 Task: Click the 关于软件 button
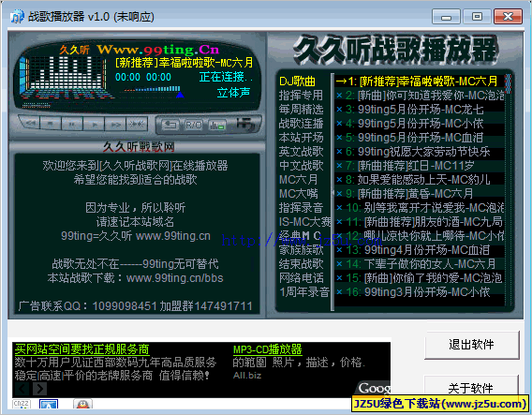coord(472,388)
